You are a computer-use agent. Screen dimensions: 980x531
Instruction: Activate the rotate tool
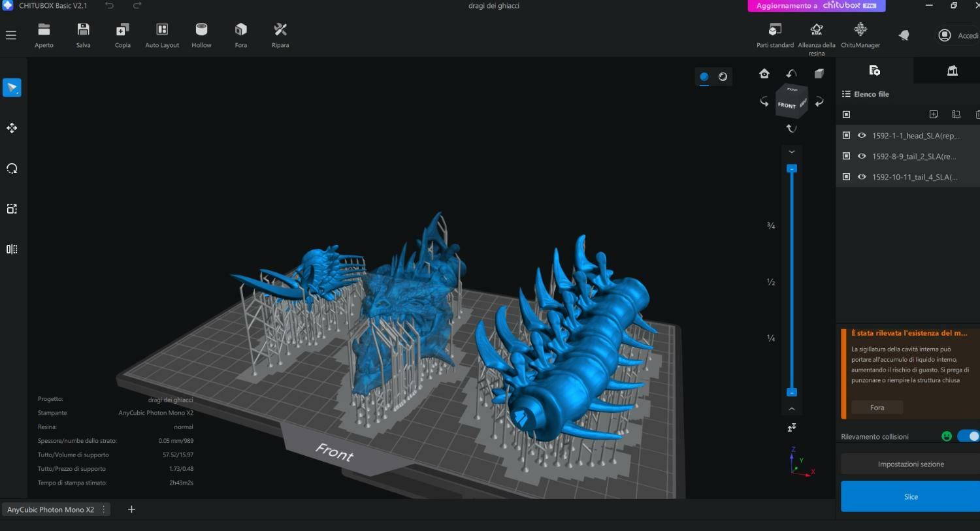(x=12, y=169)
